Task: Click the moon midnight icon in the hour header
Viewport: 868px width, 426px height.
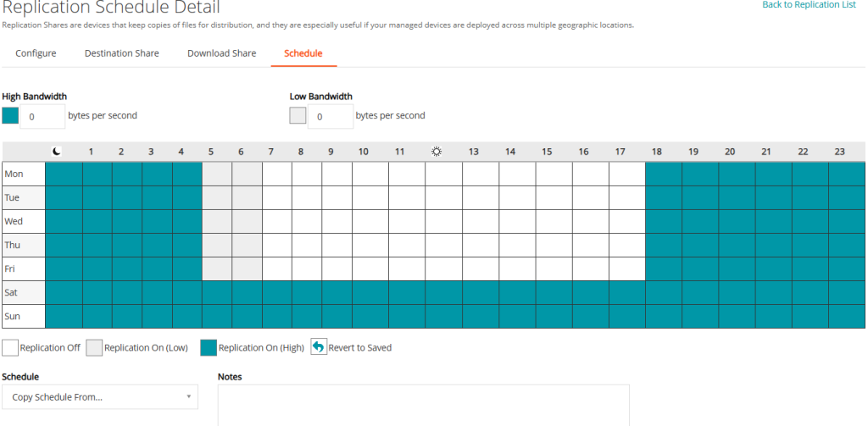Action: (57, 152)
